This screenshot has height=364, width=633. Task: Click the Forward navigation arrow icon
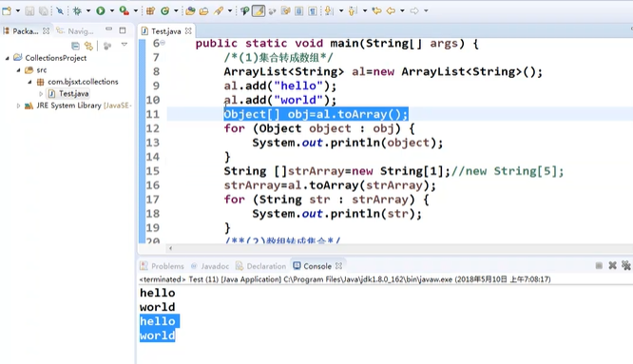point(414,10)
